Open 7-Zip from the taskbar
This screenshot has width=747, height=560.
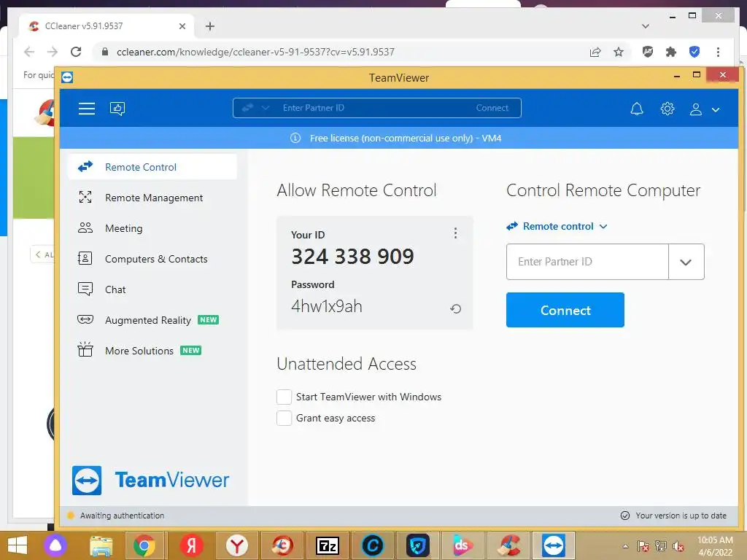coord(328,545)
